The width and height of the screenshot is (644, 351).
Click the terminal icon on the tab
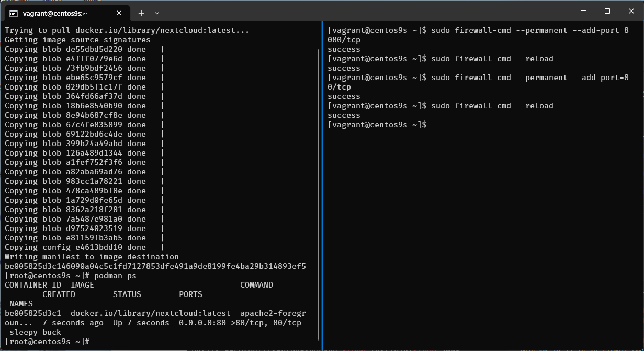pyautogui.click(x=14, y=13)
